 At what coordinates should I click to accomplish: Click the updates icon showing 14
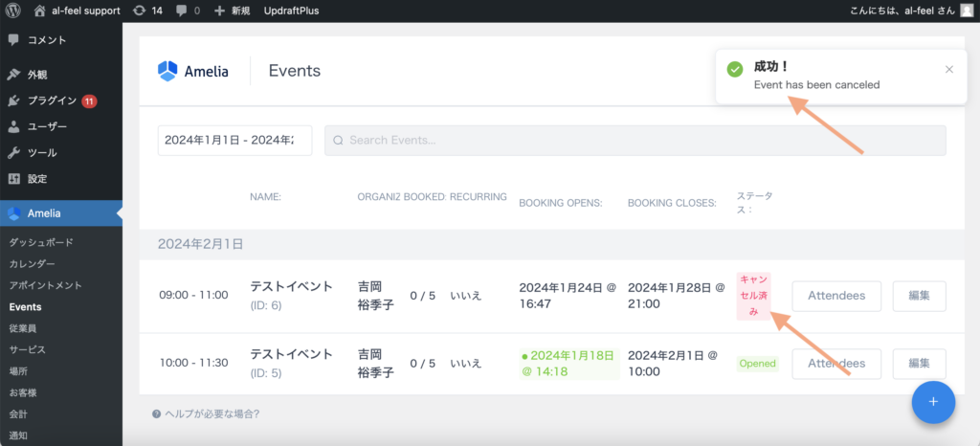coord(148,11)
